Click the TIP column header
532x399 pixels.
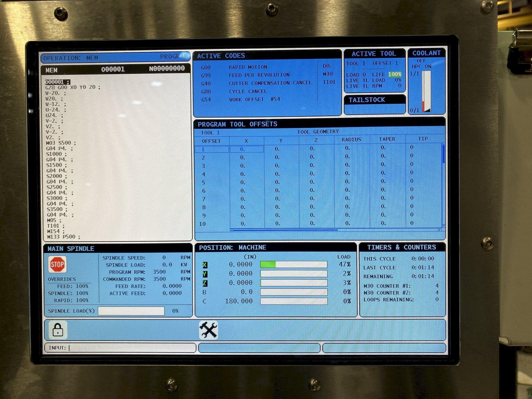click(423, 139)
